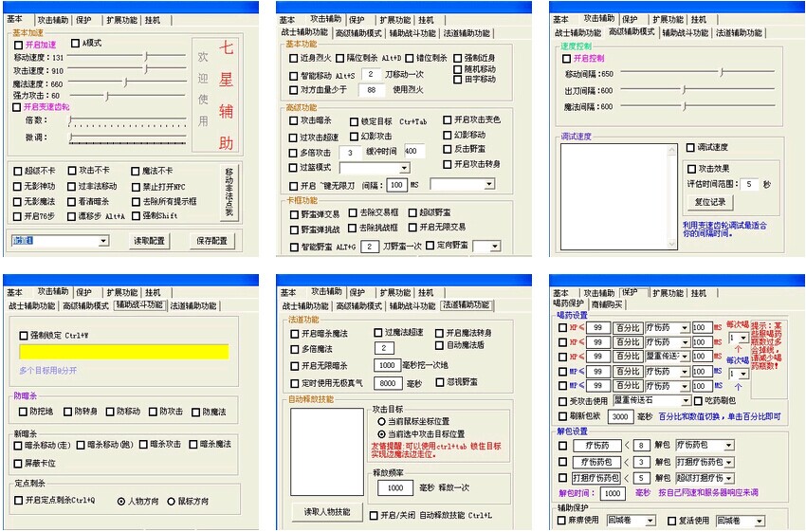
Task: Open 挂机 tab in the 基本加速 panel
Action: coord(153,20)
